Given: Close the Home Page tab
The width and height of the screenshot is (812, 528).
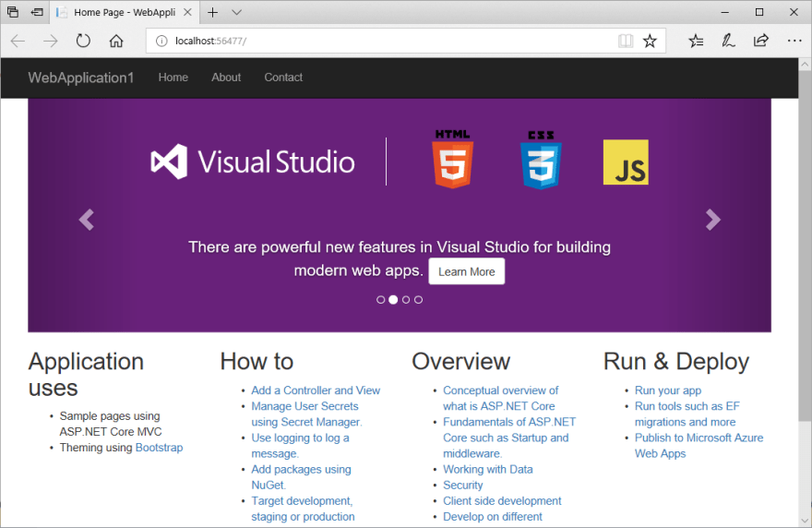Looking at the screenshot, I should [188, 12].
